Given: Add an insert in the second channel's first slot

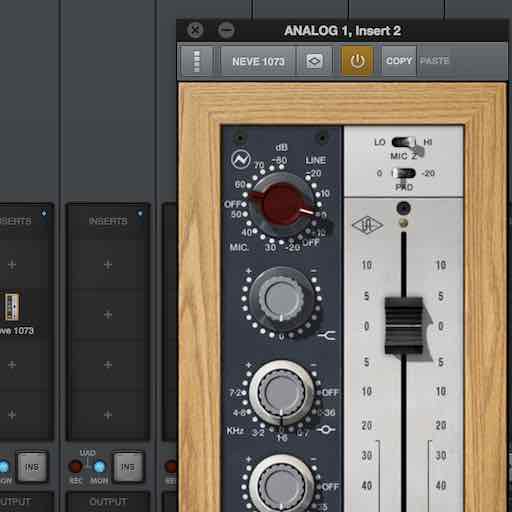Looking at the screenshot, I should 108,265.
